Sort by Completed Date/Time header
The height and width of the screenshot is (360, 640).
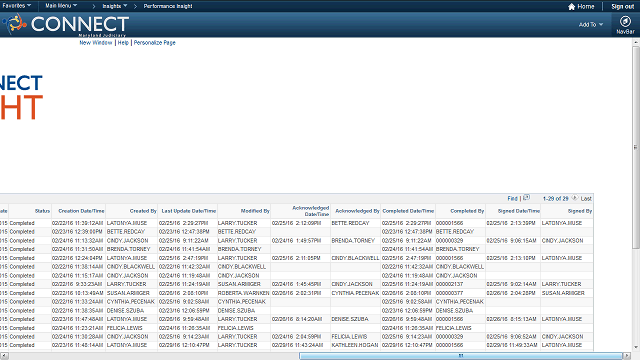point(408,211)
